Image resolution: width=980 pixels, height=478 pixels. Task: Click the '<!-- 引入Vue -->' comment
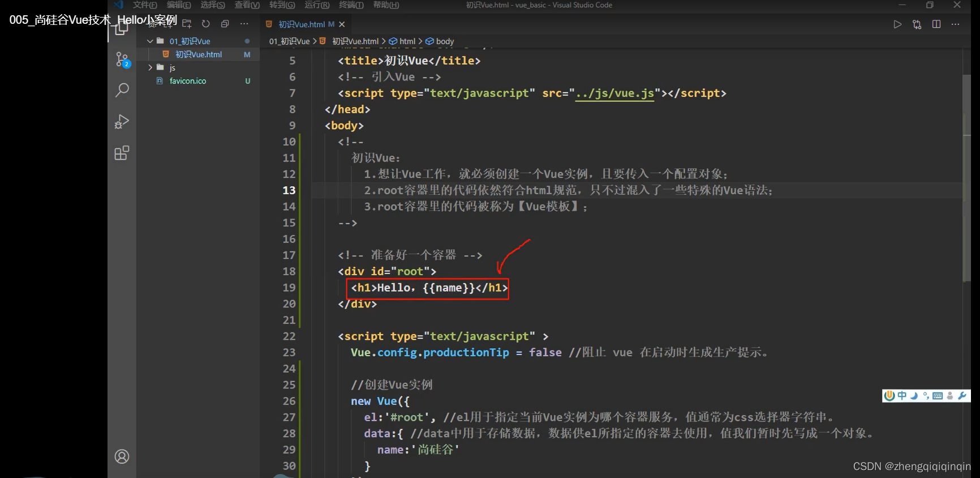point(389,77)
